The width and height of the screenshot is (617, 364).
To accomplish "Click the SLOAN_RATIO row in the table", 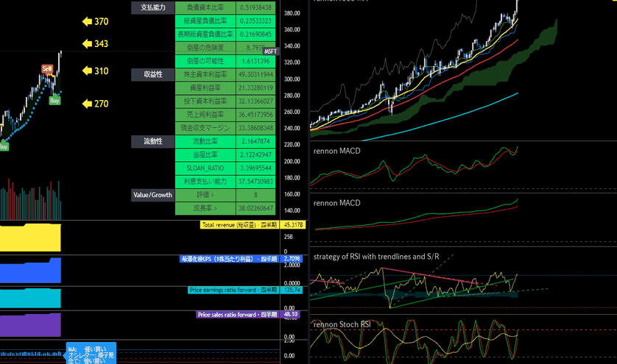I will 204,167.
